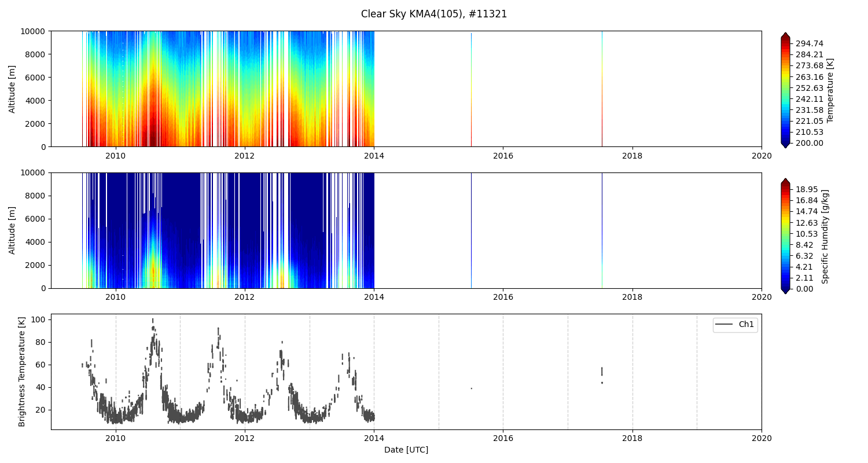Click humidity colorbar tick value 14.74

pyautogui.click(x=807, y=211)
